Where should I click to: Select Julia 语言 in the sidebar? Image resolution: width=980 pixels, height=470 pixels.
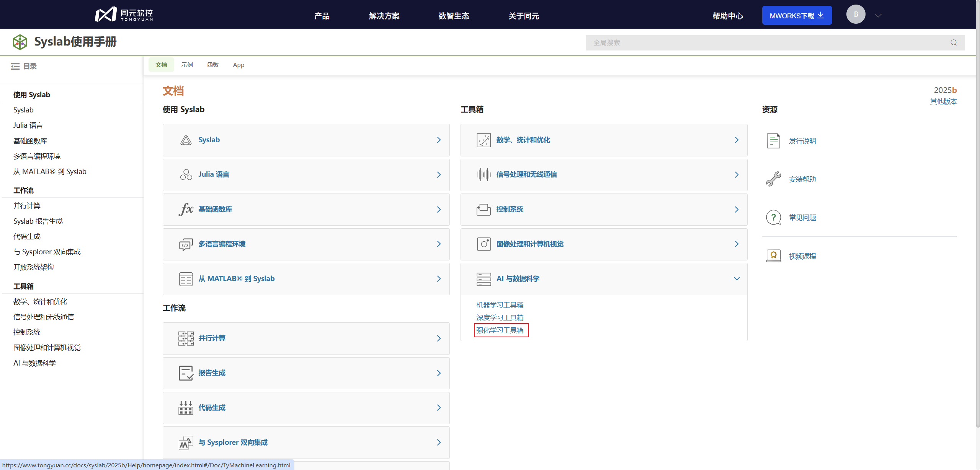(x=28, y=125)
